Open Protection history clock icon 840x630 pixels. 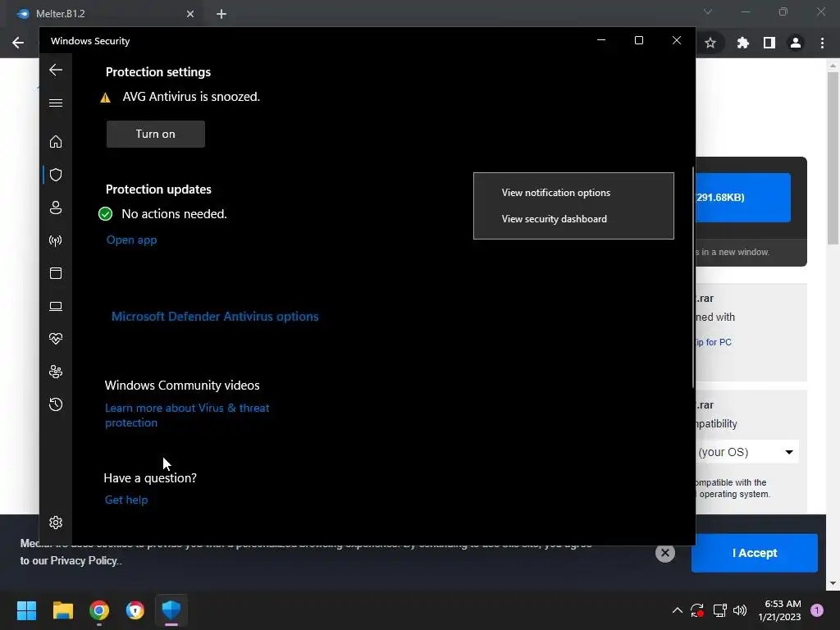[56, 404]
